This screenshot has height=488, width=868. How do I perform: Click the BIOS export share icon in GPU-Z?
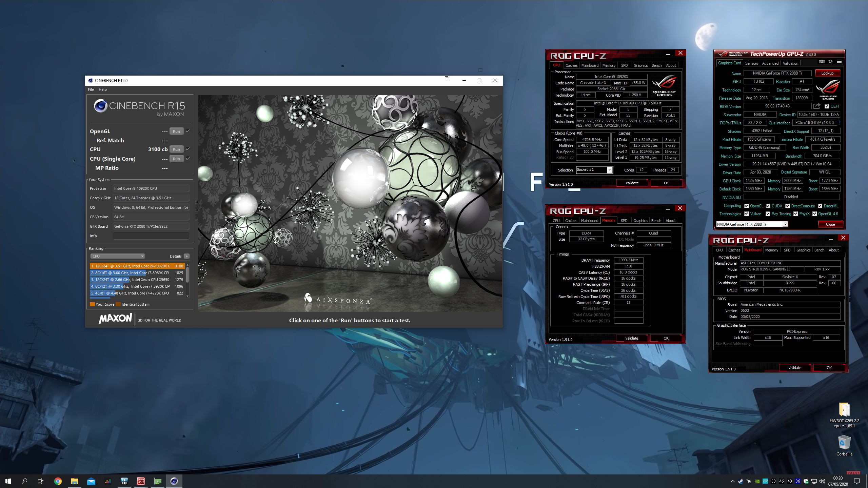click(817, 106)
